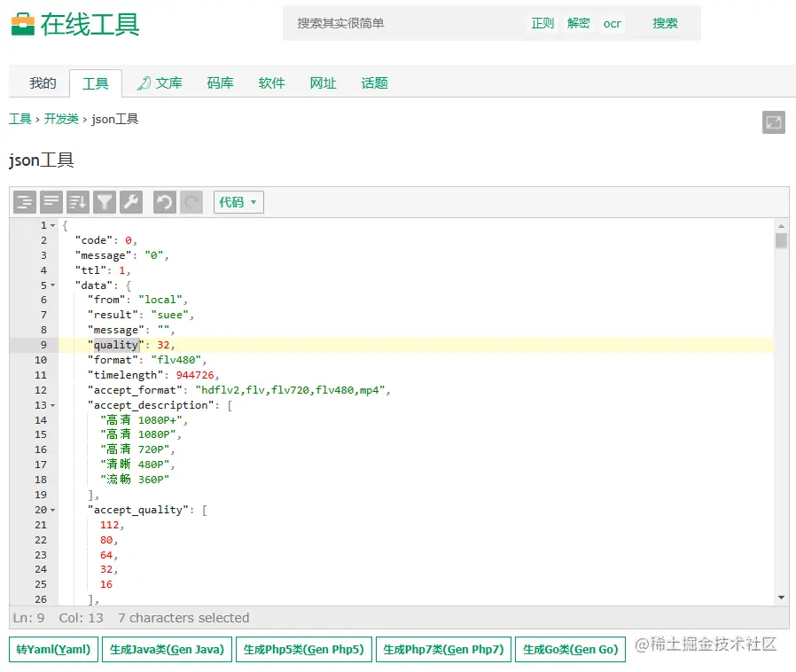Image resolution: width=796 pixels, height=672 pixels.
Task: Click the pen icon beside 文库
Action: click(144, 83)
